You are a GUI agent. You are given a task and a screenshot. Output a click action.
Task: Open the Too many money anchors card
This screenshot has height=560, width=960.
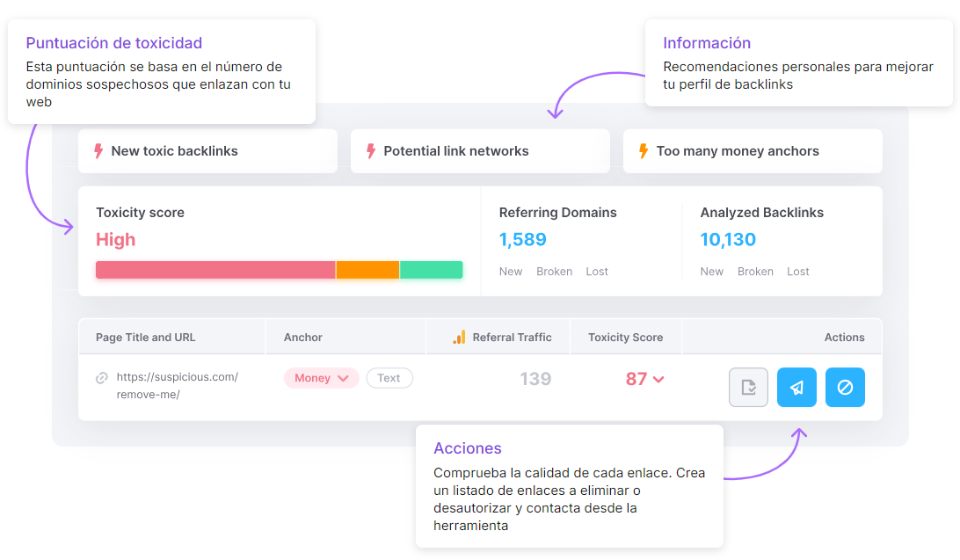coord(753,151)
